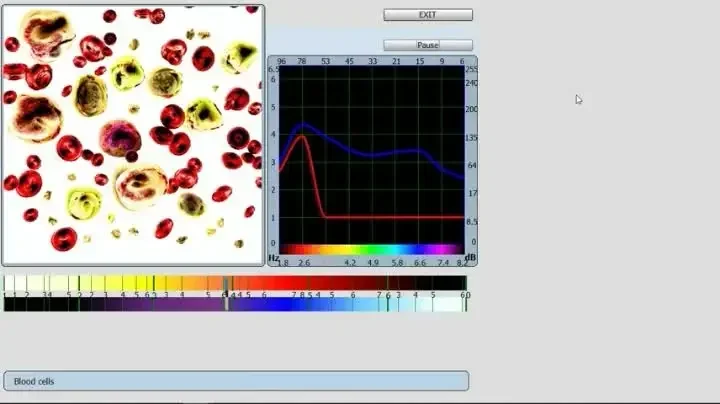This screenshot has width=720, height=404.
Task: Pause the running analysis
Action: [x=428, y=45]
